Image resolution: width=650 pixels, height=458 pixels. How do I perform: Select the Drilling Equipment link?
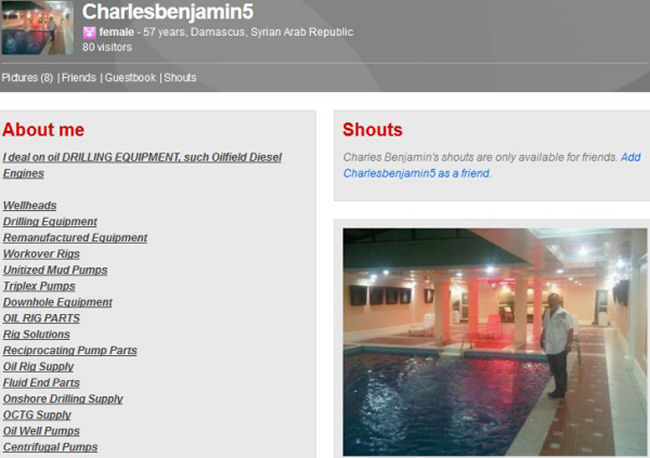[x=50, y=221]
